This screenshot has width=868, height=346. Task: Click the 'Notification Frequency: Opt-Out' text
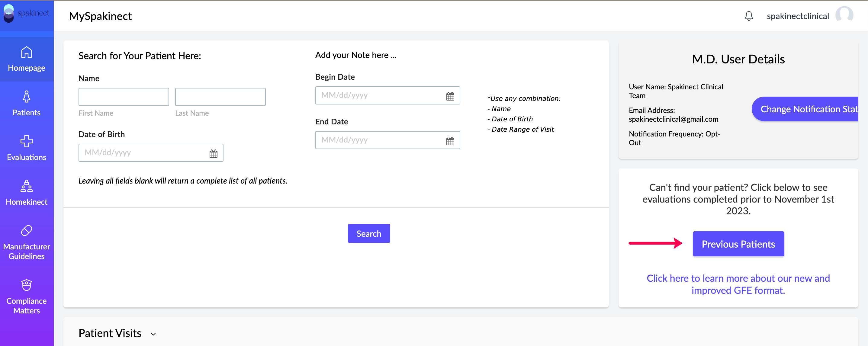pos(674,138)
